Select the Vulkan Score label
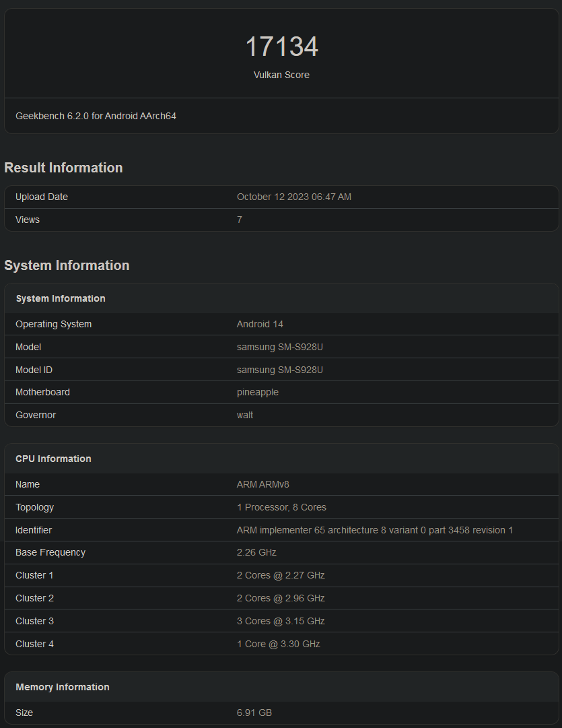 click(x=281, y=75)
